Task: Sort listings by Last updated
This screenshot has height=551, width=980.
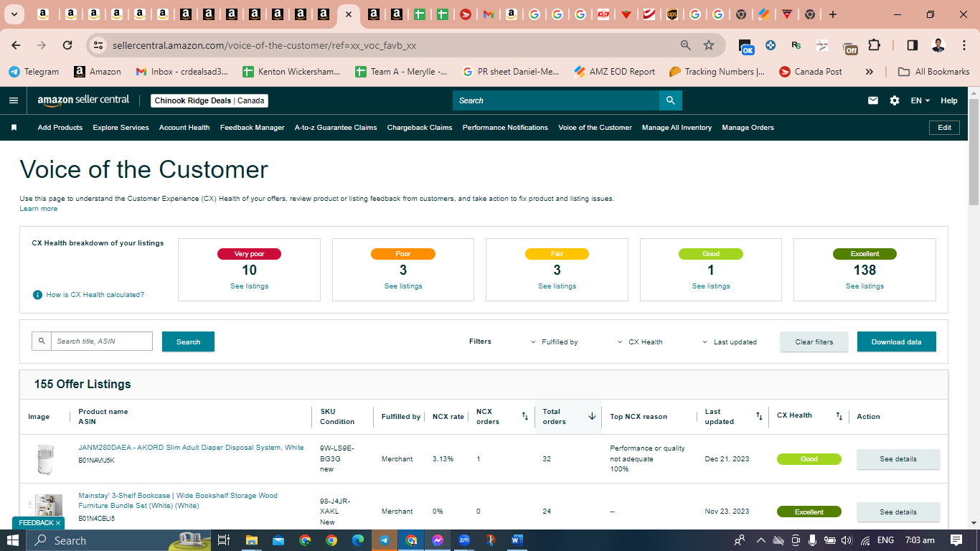Action: pyautogui.click(x=759, y=416)
